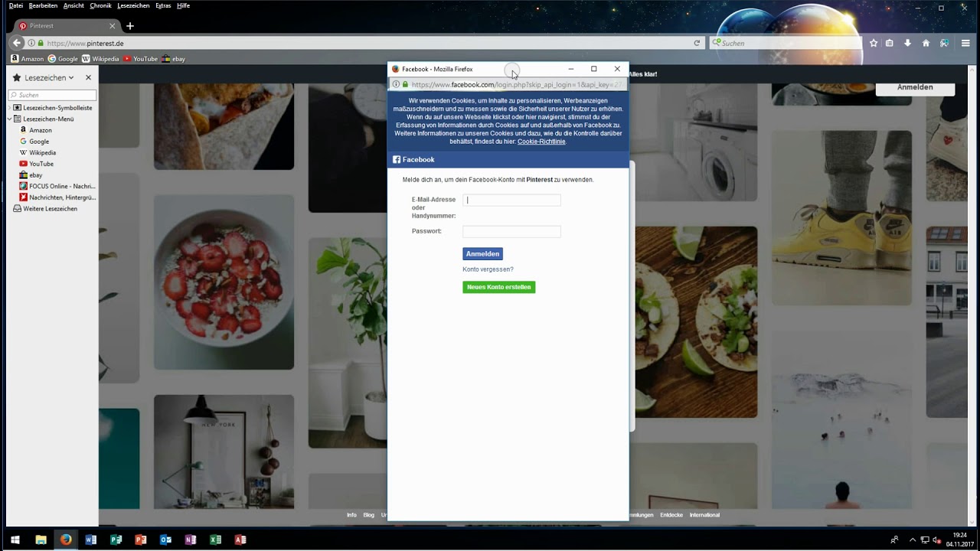The width and height of the screenshot is (980, 551).
Task: Open the strawberry bowl pin thumbnail
Action: click(224, 282)
